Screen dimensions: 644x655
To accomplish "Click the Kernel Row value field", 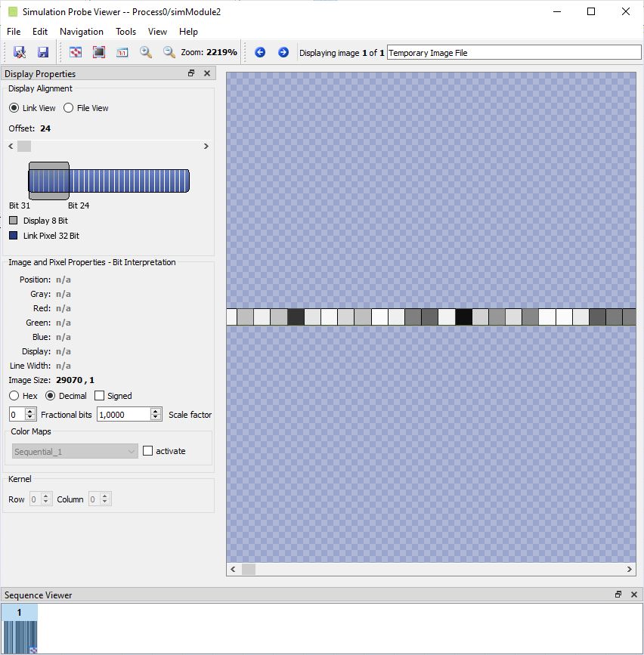I will click(x=36, y=499).
